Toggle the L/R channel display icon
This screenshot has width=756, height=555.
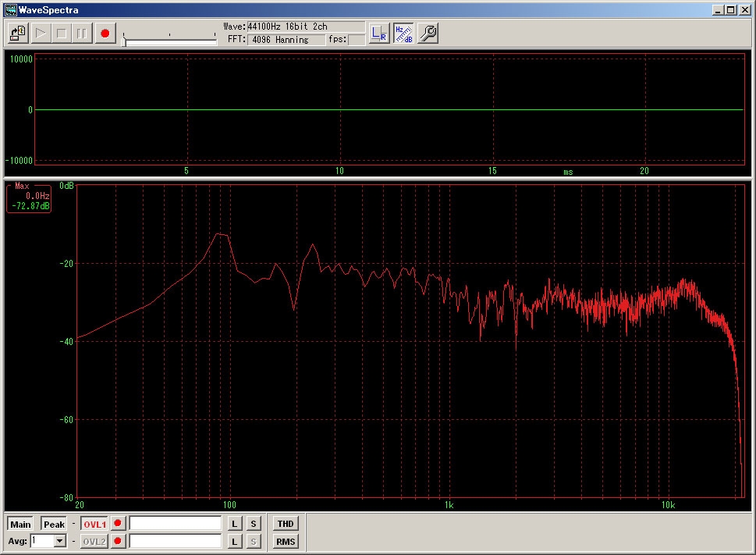(379, 34)
